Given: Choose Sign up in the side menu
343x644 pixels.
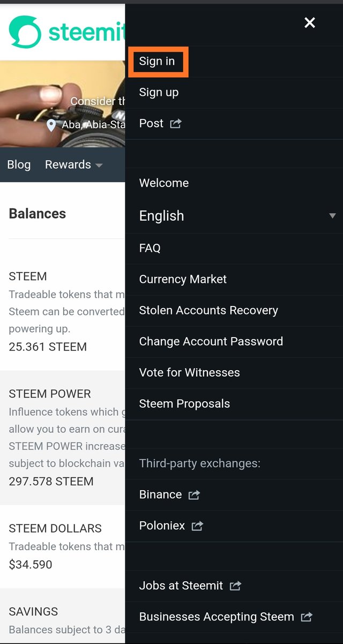Looking at the screenshot, I should [159, 93].
